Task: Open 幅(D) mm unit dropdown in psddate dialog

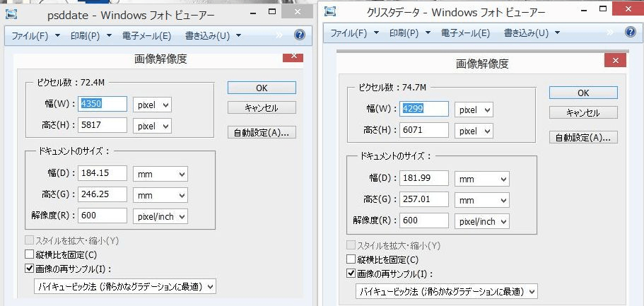Action: point(160,174)
